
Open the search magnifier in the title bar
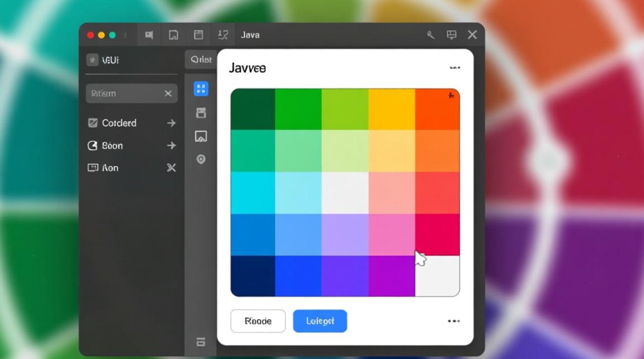(x=430, y=34)
